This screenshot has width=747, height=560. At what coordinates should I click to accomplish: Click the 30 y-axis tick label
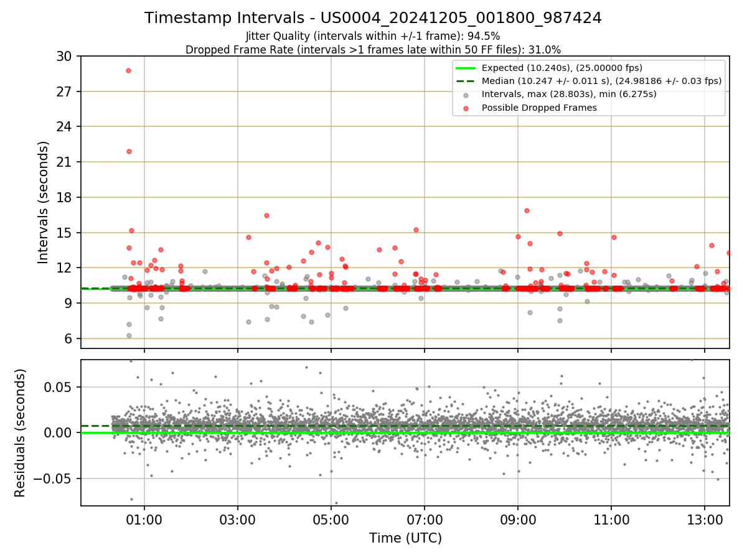(65, 57)
